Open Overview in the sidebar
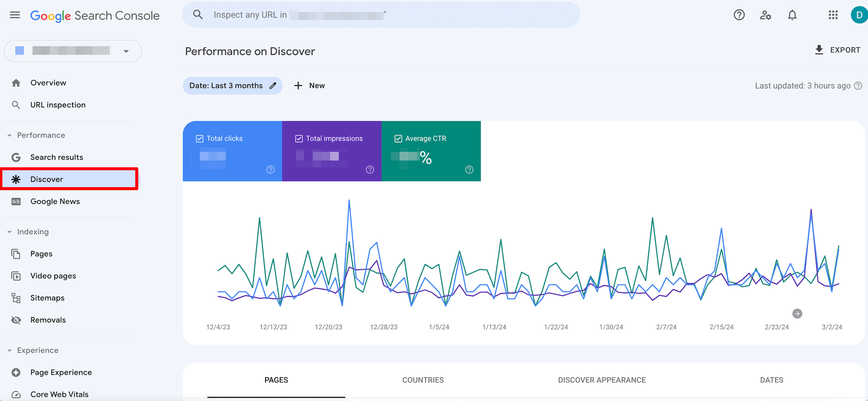This screenshot has height=401, width=868. point(48,83)
